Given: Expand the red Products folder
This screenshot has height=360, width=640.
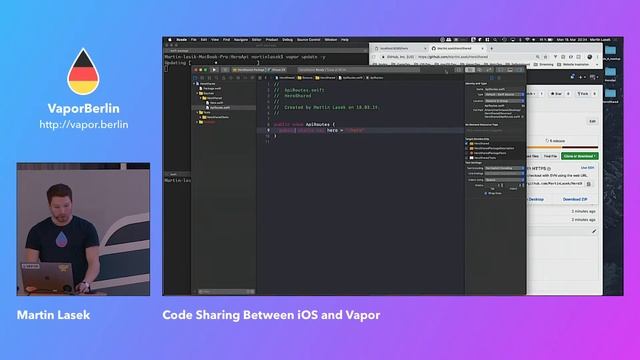Looking at the screenshot, I should tap(198, 122).
